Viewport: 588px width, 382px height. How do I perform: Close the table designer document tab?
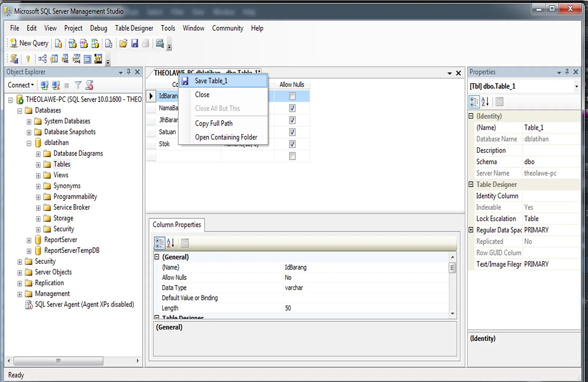(x=459, y=73)
